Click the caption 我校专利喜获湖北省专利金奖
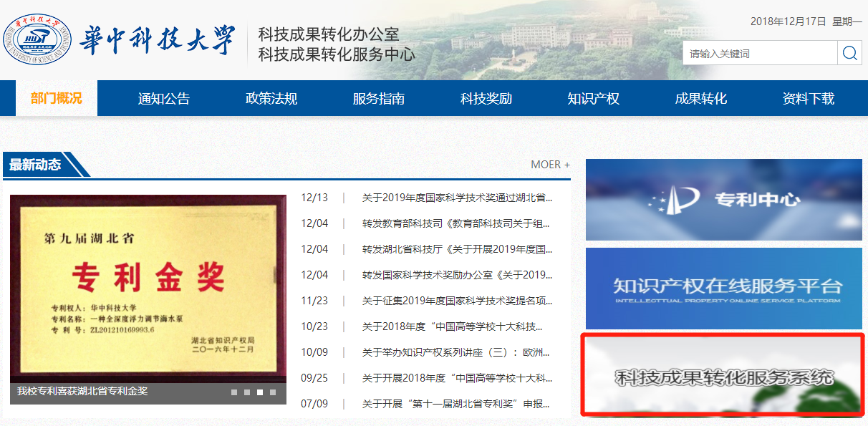The width and height of the screenshot is (868, 426). click(82, 391)
